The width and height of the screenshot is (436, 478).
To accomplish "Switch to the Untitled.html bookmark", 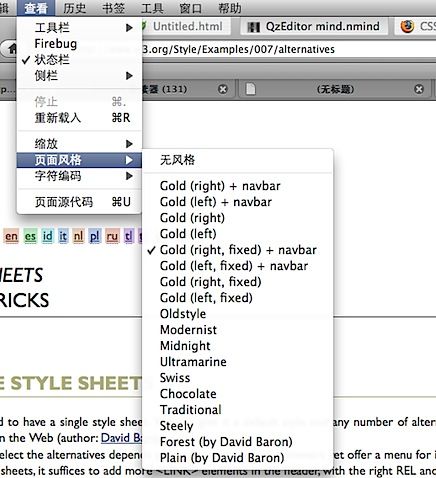I will coord(186,26).
